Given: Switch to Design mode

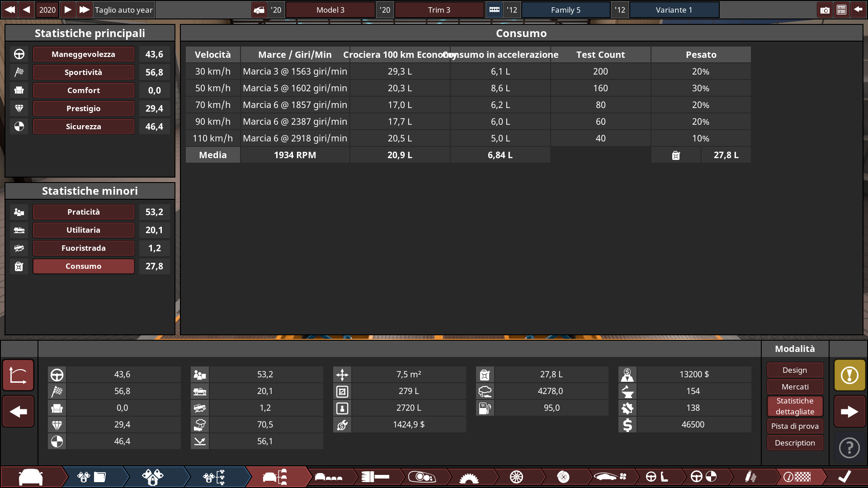Looking at the screenshot, I should (795, 370).
